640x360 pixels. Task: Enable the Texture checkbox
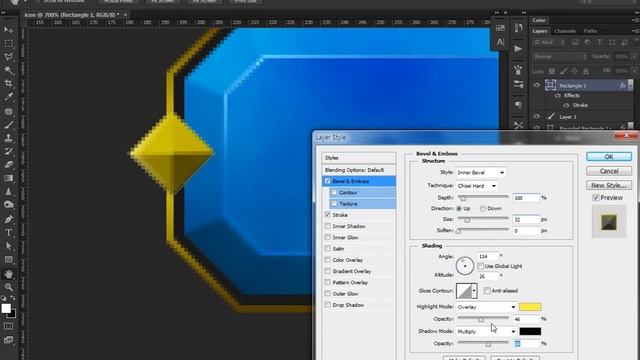(334, 203)
